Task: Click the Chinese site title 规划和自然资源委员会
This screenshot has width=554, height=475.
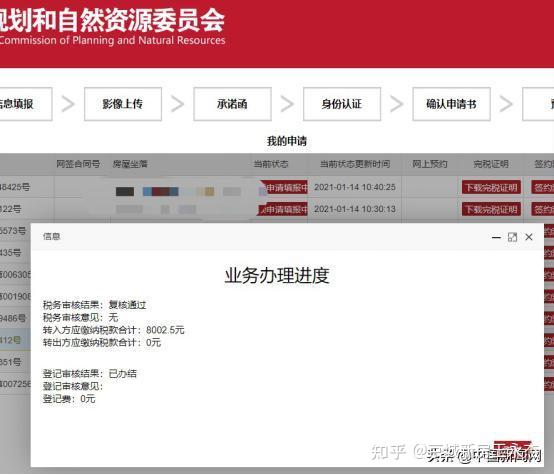Action: 112,20
